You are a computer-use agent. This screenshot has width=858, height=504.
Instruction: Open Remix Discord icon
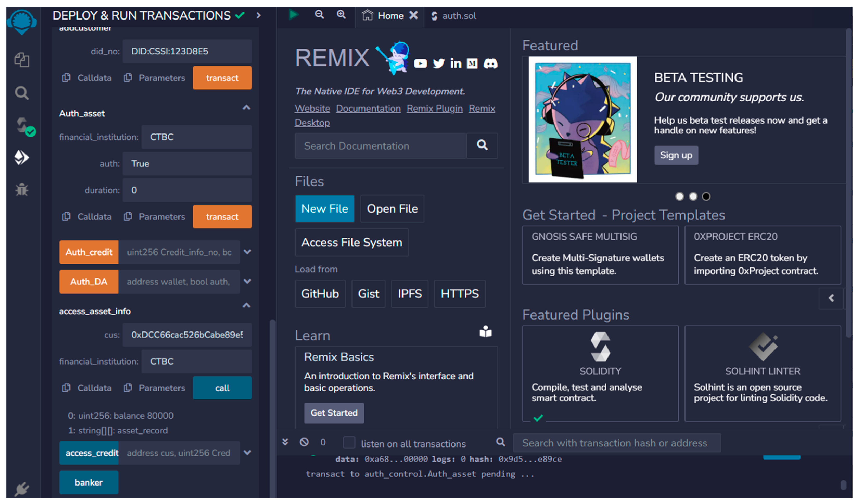point(491,63)
